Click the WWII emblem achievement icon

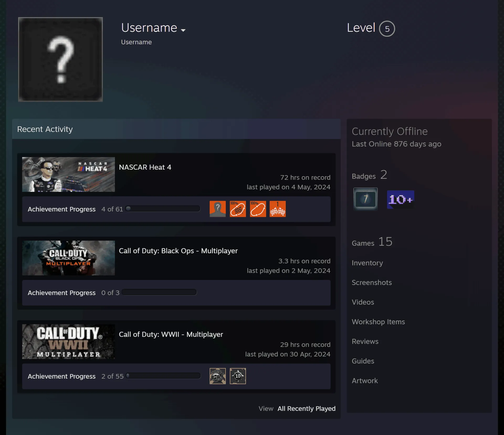point(218,376)
